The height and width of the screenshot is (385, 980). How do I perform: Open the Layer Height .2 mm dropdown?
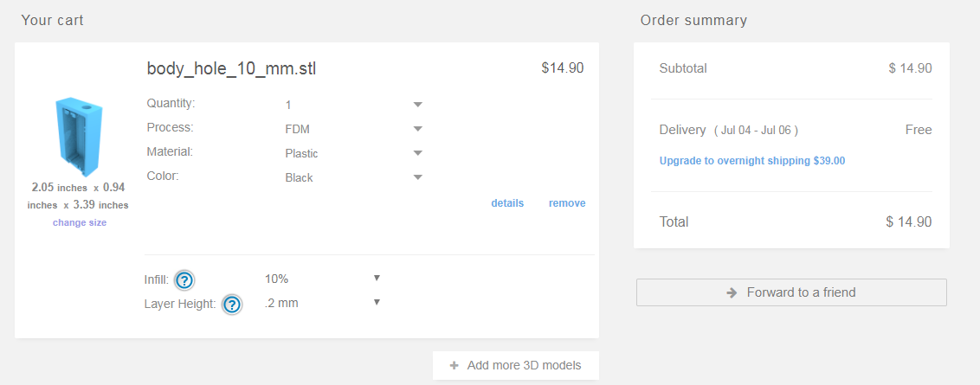[x=322, y=303]
